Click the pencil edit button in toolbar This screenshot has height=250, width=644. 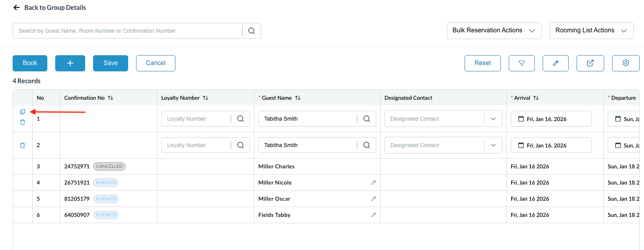pyautogui.click(x=555, y=63)
